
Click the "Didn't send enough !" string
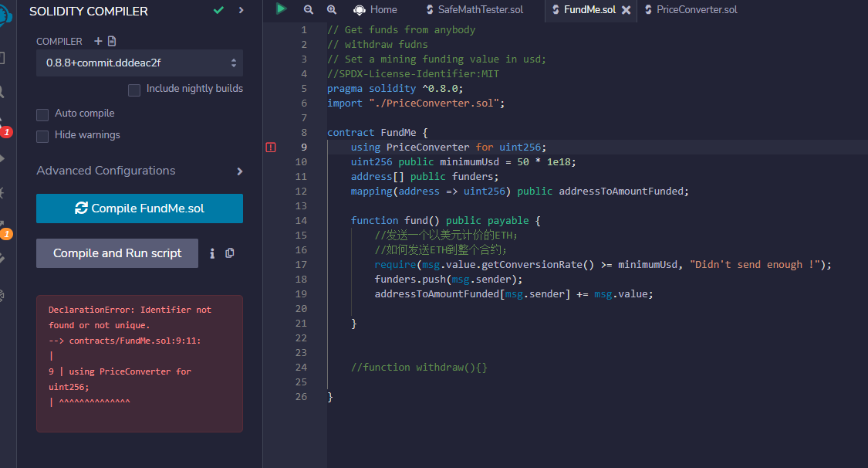(755, 265)
